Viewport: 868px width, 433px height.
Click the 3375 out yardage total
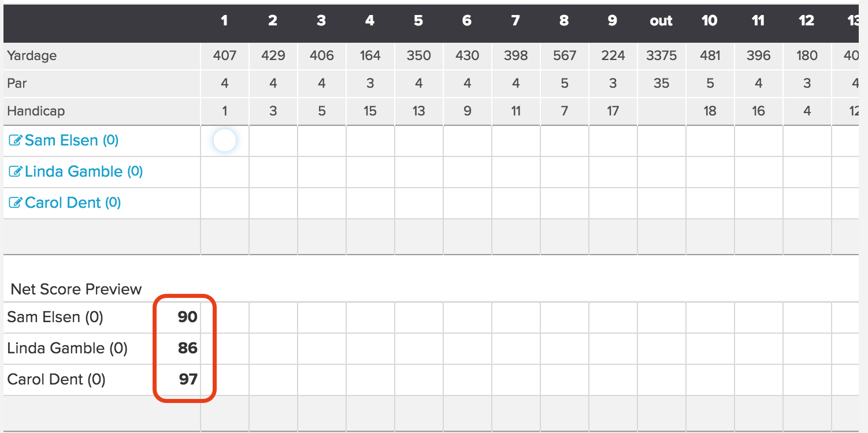coord(662,55)
